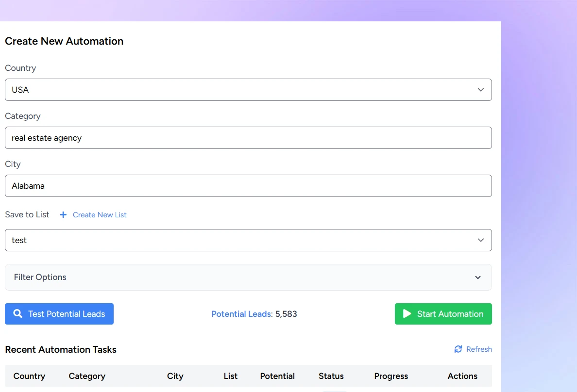Open the Save to List dropdown showing test

pyautogui.click(x=248, y=240)
